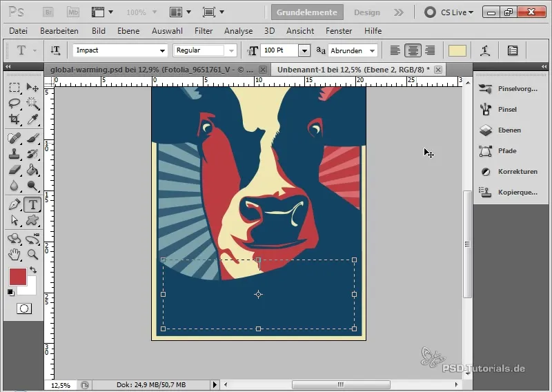The height and width of the screenshot is (392, 552).
Task: Select the Dodge tool
Action: pos(32,186)
